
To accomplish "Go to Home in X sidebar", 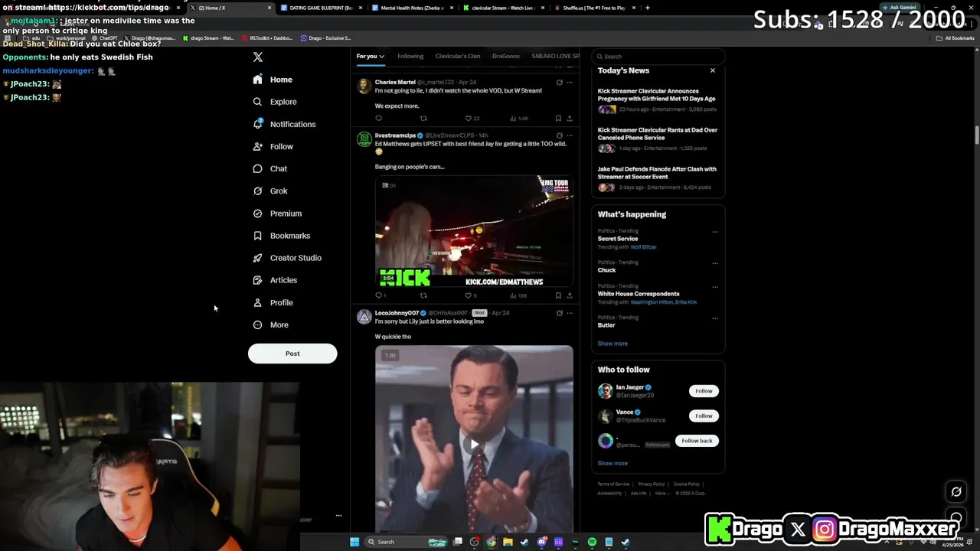I will coord(273,80).
